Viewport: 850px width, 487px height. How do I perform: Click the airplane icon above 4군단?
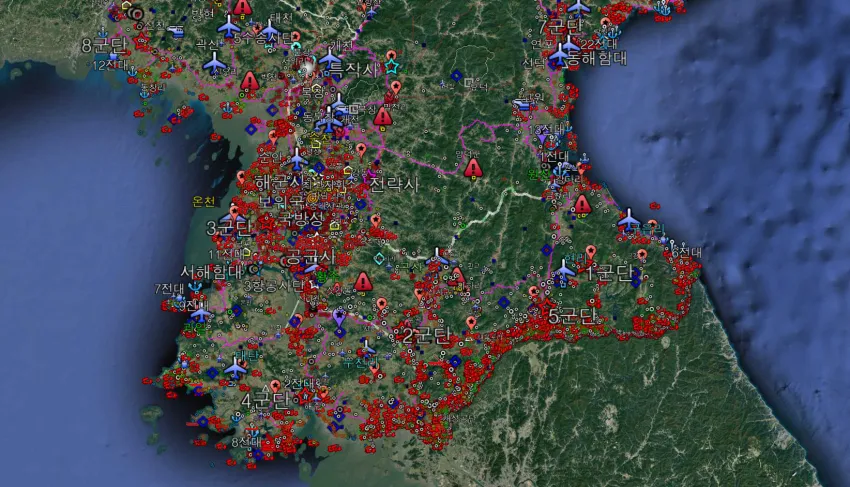click(x=236, y=369)
